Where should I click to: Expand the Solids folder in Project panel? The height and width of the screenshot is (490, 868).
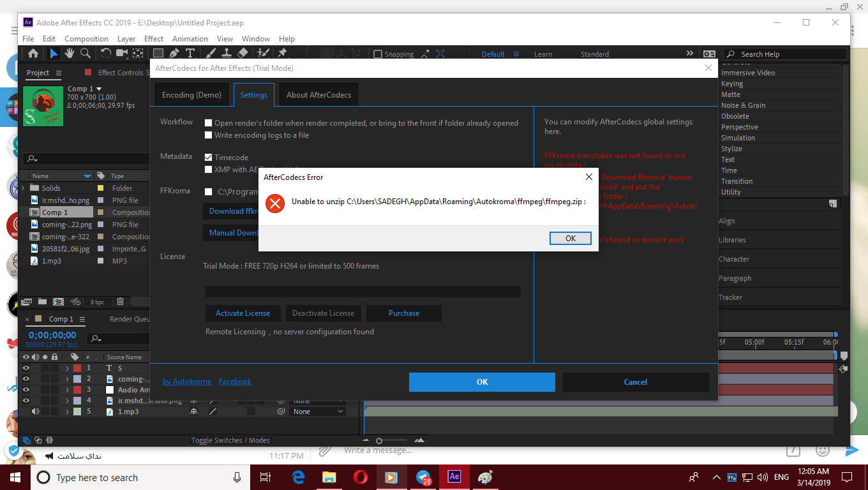point(24,188)
